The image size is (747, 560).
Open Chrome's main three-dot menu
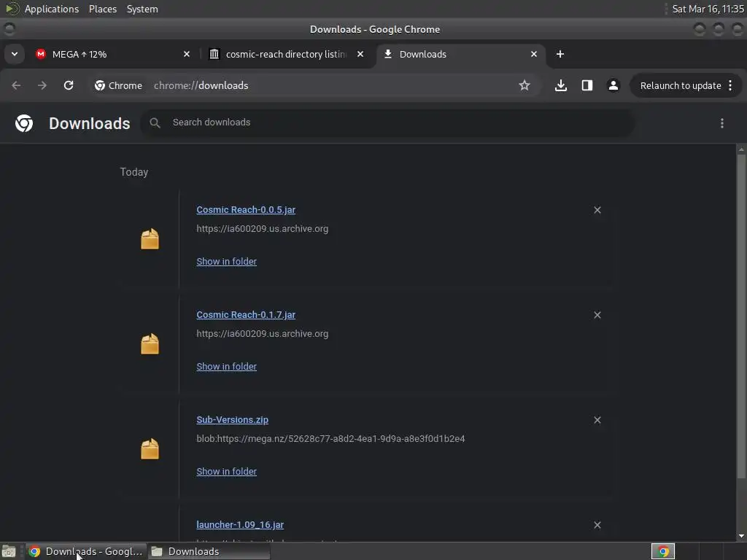pos(731,86)
